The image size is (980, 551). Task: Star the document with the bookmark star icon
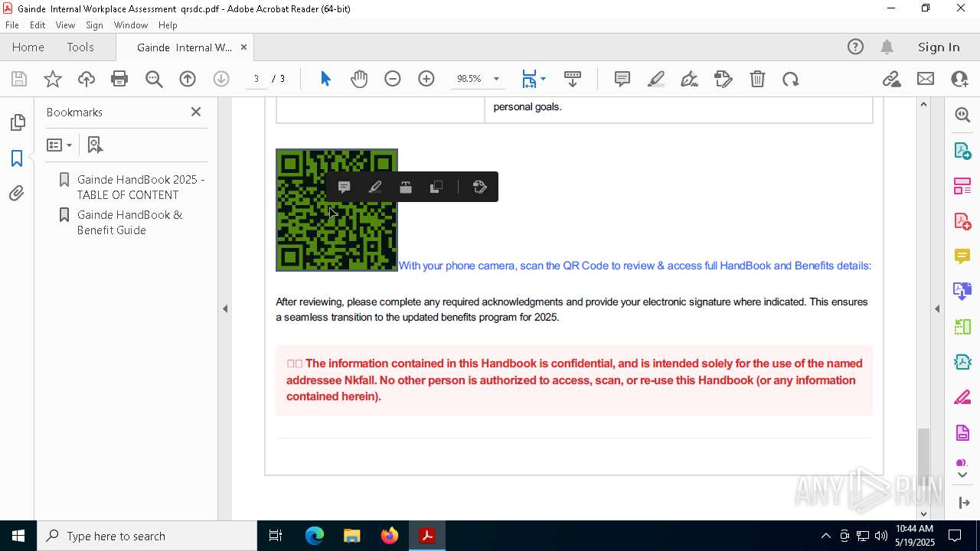(x=53, y=79)
